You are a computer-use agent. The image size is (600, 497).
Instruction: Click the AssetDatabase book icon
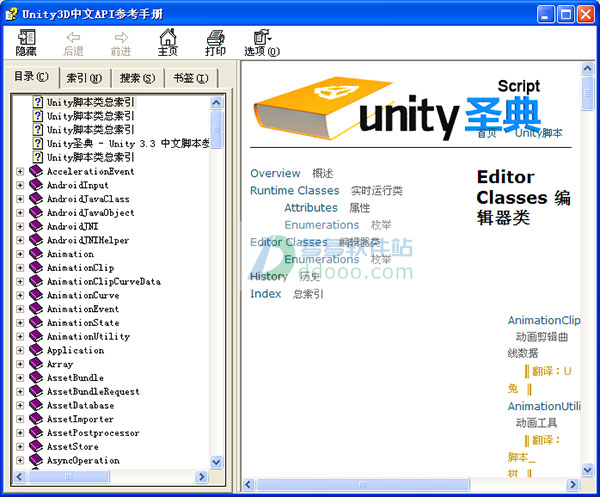click(36, 405)
